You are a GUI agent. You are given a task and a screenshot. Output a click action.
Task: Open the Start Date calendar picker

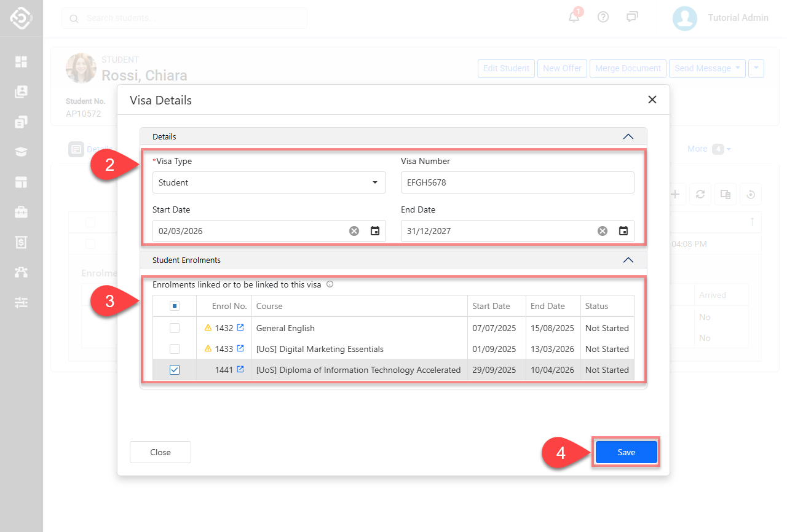[375, 231]
